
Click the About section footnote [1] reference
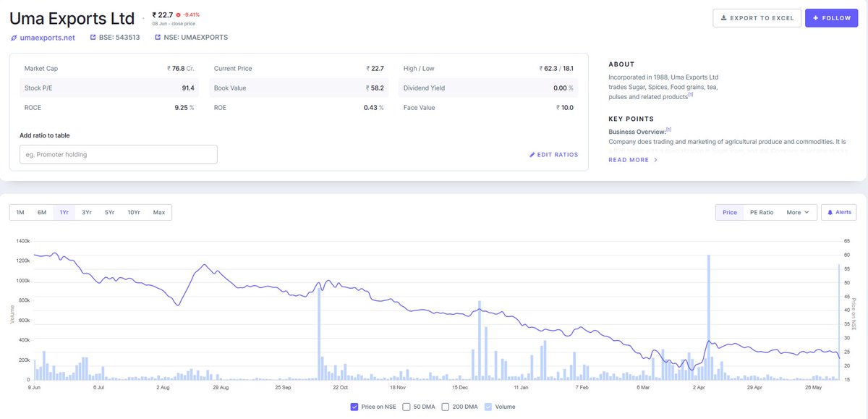[x=691, y=94]
